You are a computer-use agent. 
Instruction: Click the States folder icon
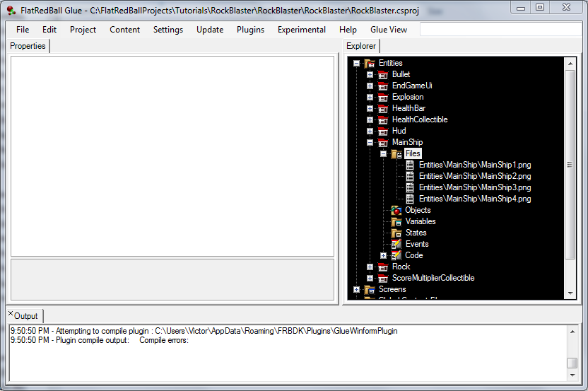[396, 233]
